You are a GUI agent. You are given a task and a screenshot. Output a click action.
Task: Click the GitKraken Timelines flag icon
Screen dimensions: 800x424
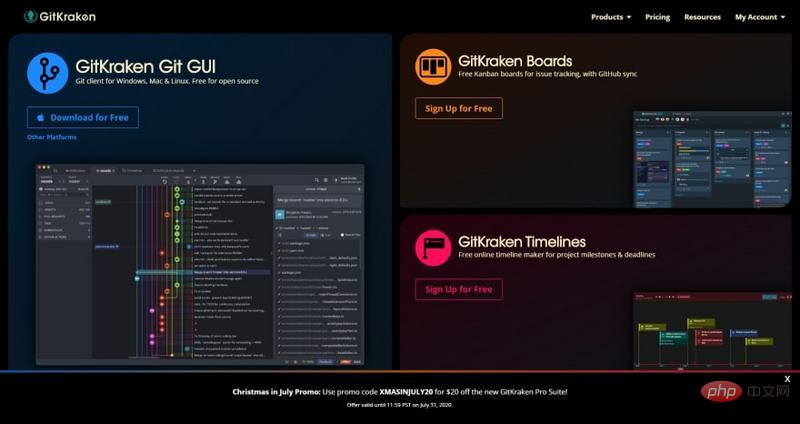433,247
